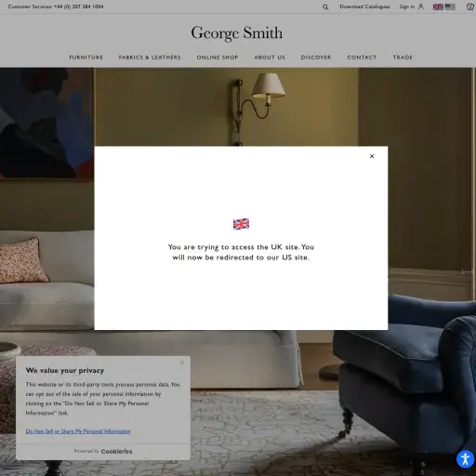Viewport: 476px width, 476px height.
Task: Open the Trade section
Action: click(403, 58)
